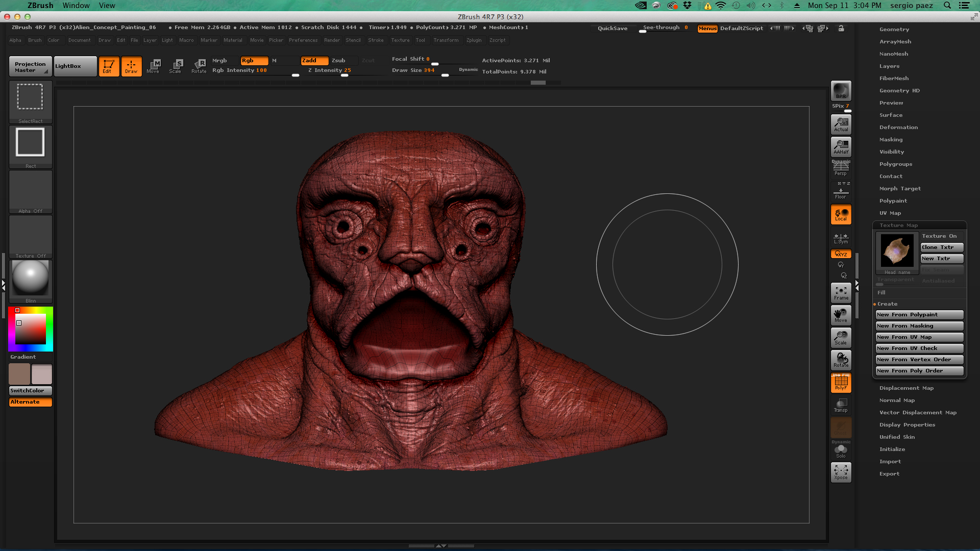Click the Z-axis rotation icon
The image size is (980, 551).
coord(843,275)
